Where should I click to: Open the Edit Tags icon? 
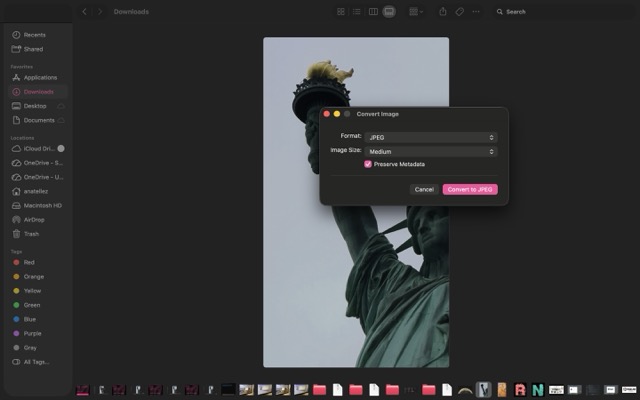[460, 12]
